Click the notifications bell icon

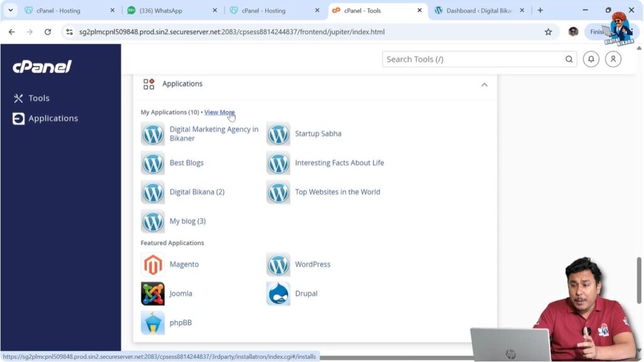coord(591,59)
